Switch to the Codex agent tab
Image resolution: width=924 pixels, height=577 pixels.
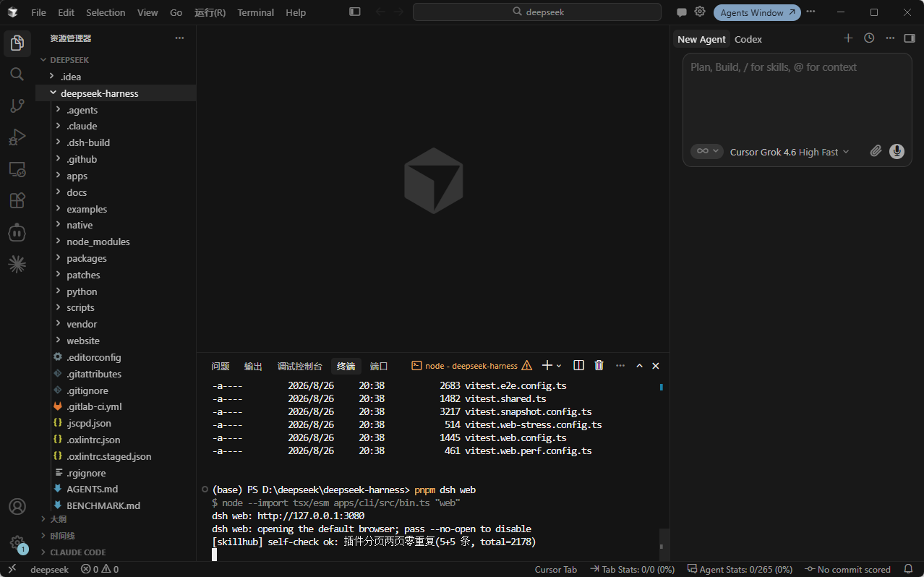click(x=748, y=39)
